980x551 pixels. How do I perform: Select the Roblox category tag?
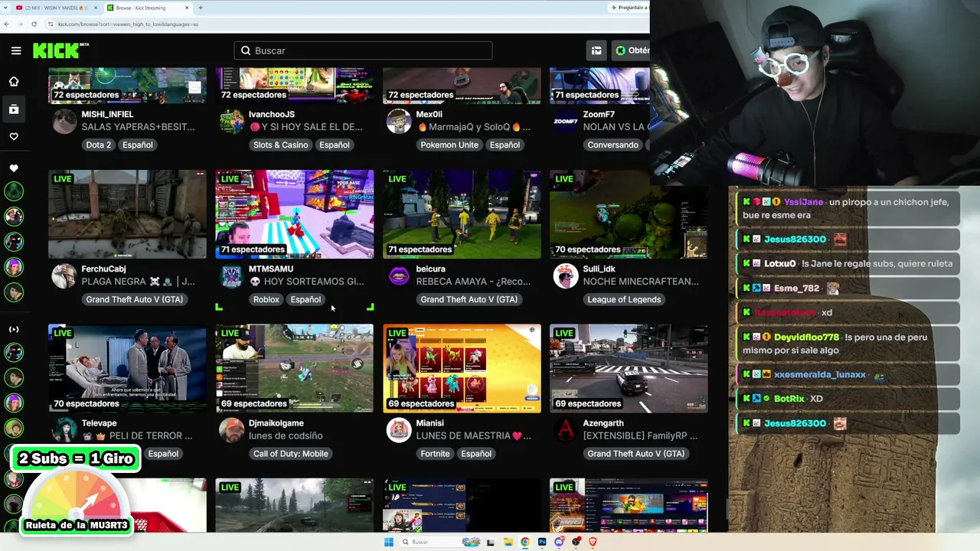(266, 299)
